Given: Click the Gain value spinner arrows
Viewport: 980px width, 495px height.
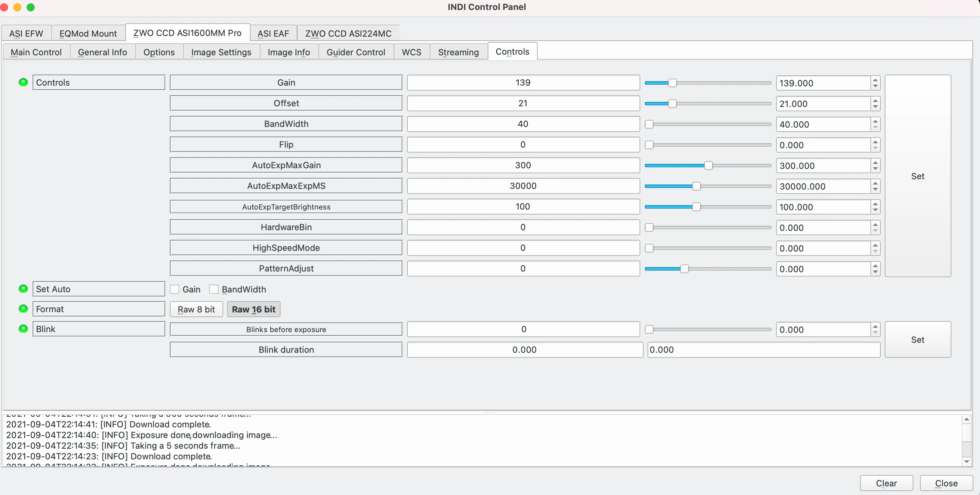Looking at the screenshot, I should [x=875, y=83].
